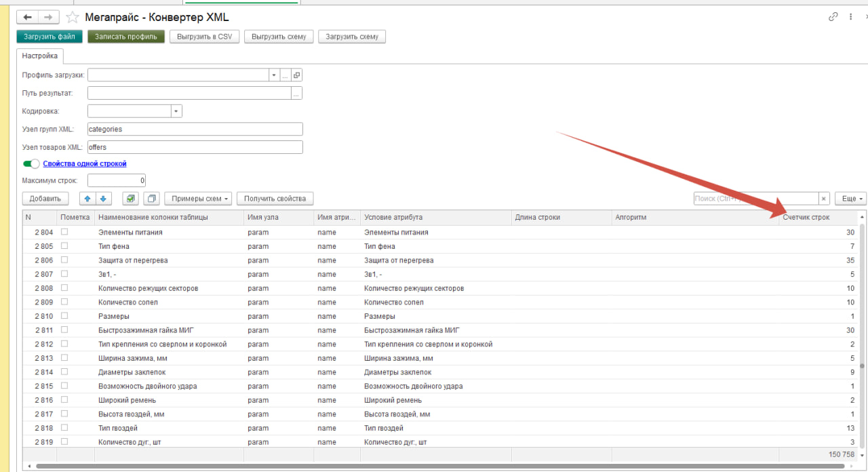Image resolution: width=868 pixels, height=472 pixels.
Task: Open Профиль загрузки record with the open icon
Action: [296, 75]
